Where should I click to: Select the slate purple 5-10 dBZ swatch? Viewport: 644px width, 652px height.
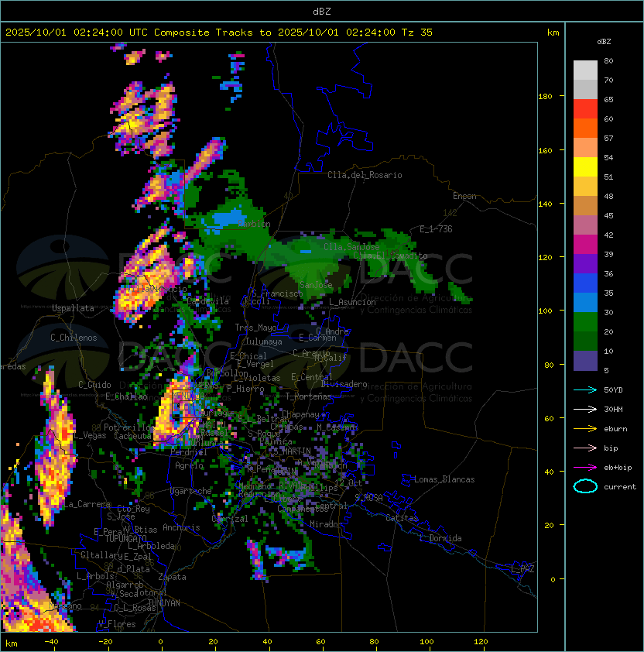585,361
